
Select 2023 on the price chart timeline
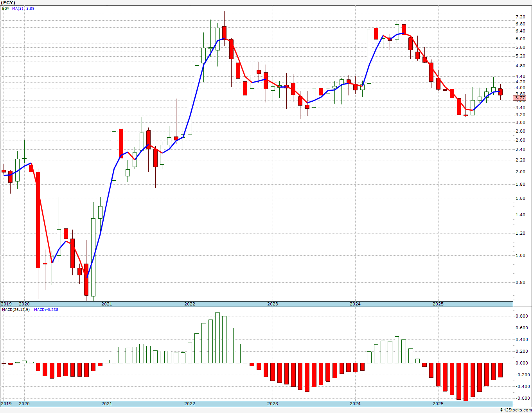click(x=273, y=304)
